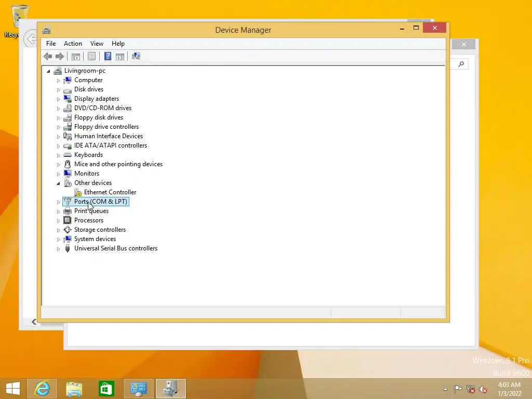Expand the Universal Serial Bus controllers arrow
532x399 pixels.
coord(58,249)
